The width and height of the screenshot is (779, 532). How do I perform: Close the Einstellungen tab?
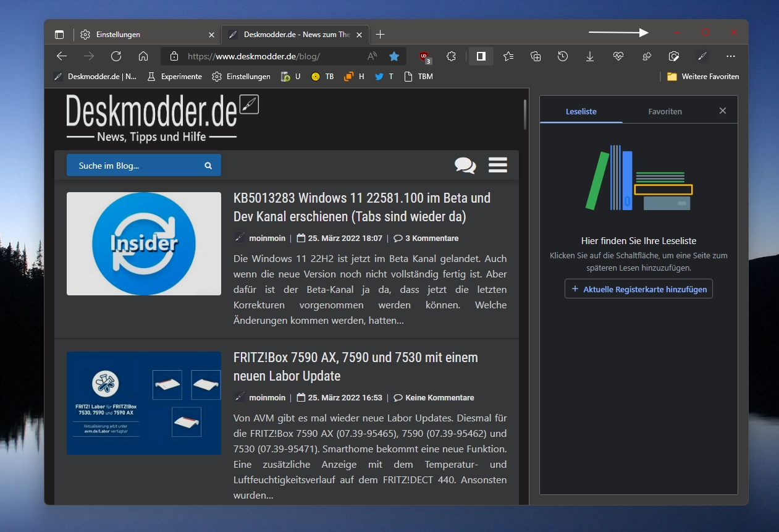pyautogui.click(x=211, y=35)
